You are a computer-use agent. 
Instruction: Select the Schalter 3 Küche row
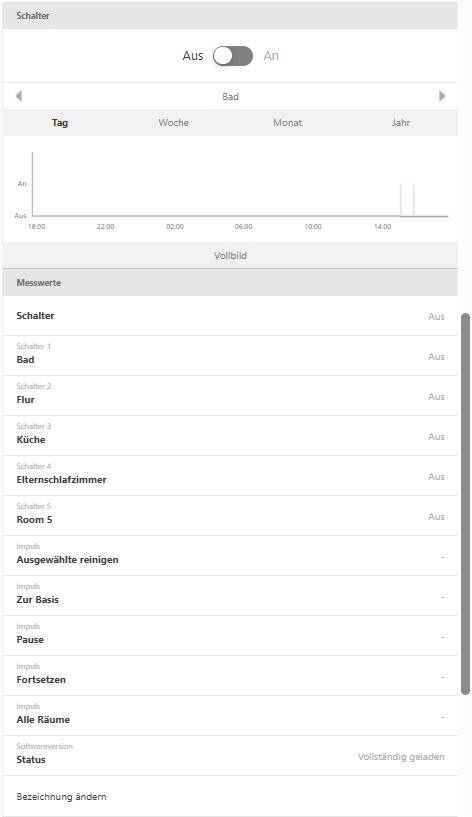coord(230,436)
